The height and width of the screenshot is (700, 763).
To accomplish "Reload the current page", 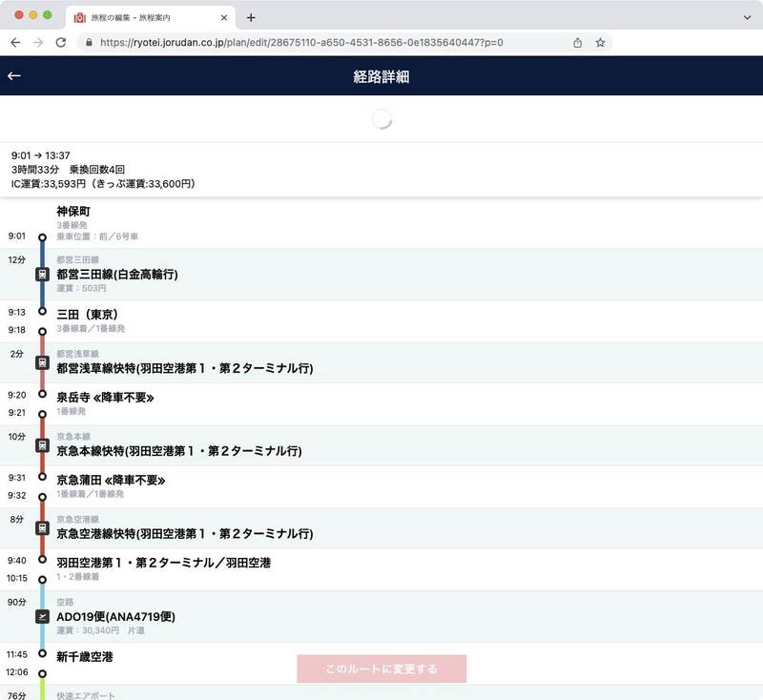I will tap(61, 42).
